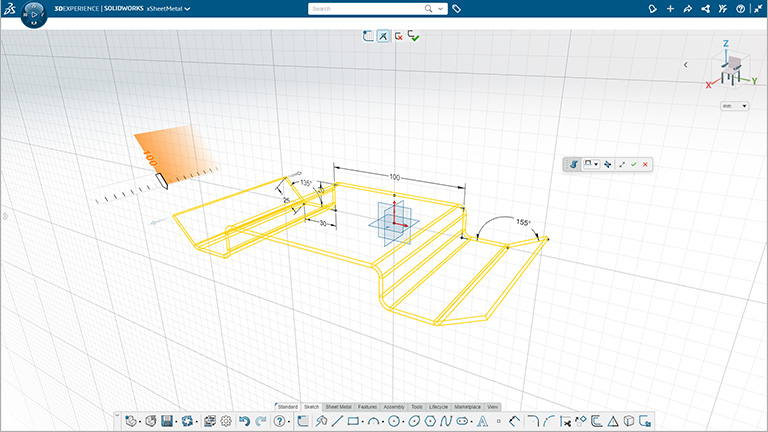The width and height of the screenshot is (768, 432).
Task: Click the 3D compass play button
Action: [34, 15]
